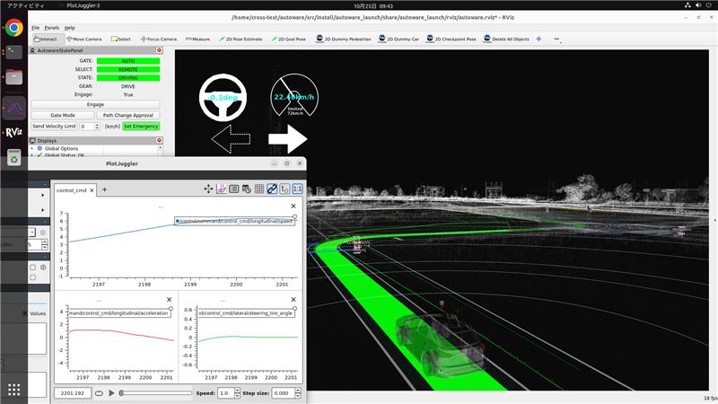
Task: Click the PlotJuggler time tracker slider
Action: (156, 393)
